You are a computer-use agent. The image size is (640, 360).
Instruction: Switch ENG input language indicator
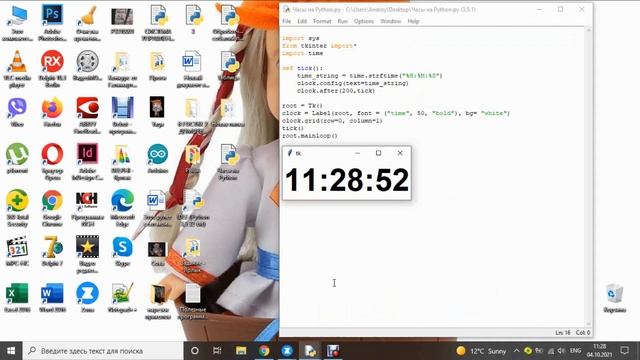pos(576,351)
